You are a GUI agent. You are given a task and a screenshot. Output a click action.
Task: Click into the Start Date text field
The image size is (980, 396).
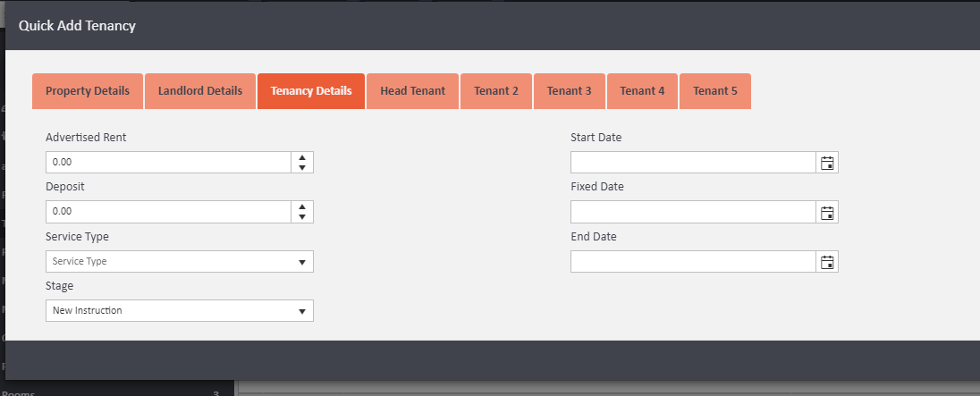coord(693,163)
